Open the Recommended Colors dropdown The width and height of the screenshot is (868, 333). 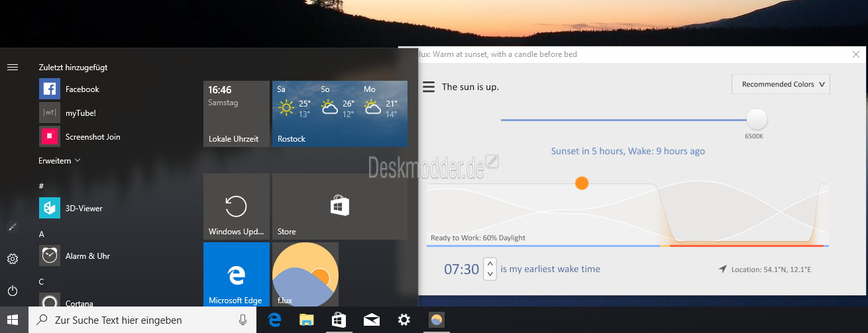pos(781,84)
